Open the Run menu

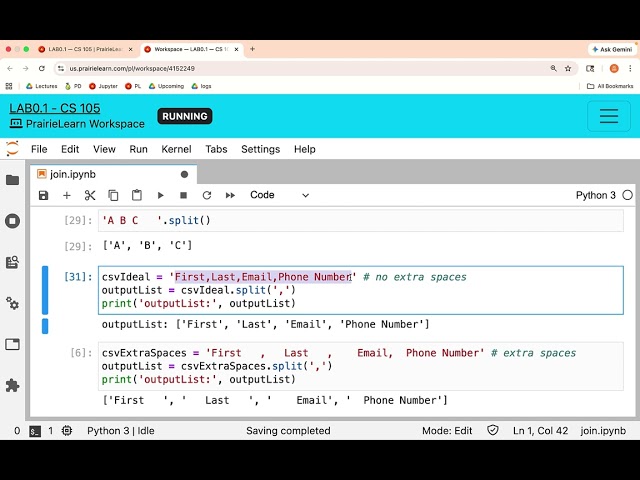click(138, 149)
